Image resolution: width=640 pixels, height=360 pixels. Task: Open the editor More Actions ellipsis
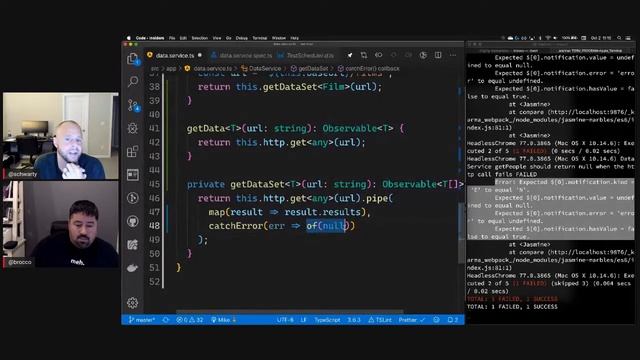coord(453,55)
